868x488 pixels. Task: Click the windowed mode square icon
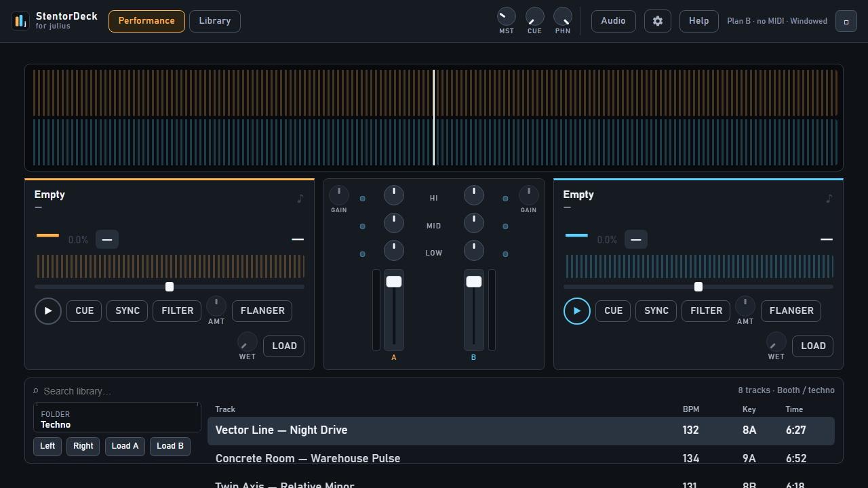pyautogui.click(x=846, y=21)
